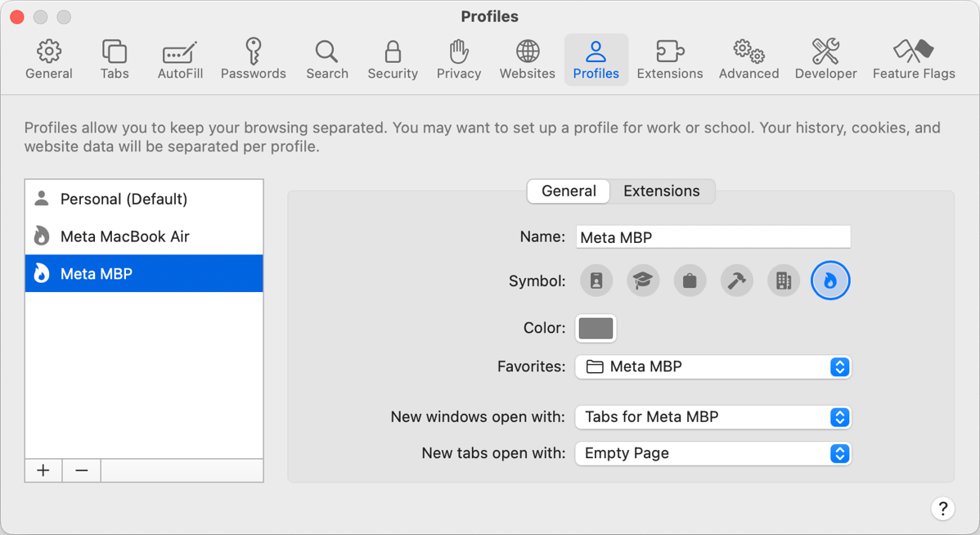Click the profile Name text field
Screen dimensions: 980x535
pos(713,237)
